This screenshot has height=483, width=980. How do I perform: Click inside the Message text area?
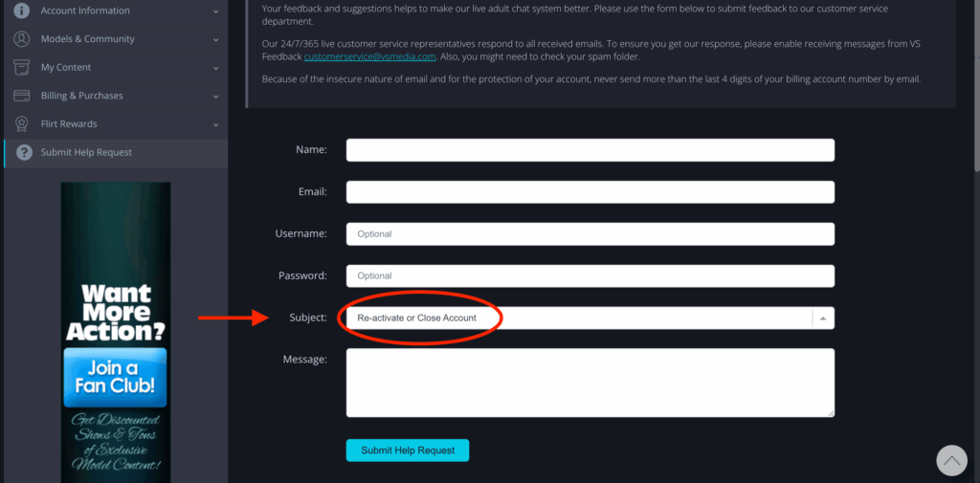(590, 383)
